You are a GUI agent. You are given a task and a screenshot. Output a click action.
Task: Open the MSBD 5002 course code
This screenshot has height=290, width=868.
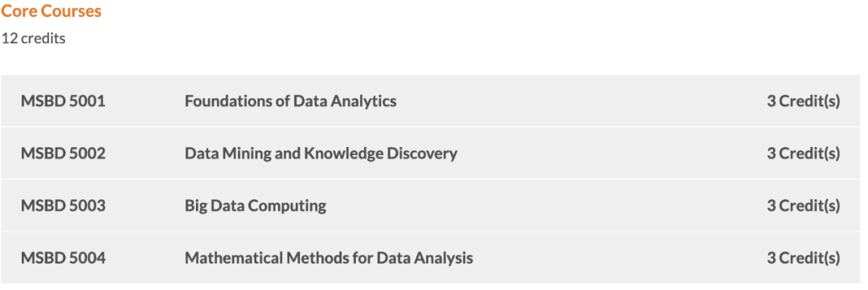[63, 153]
